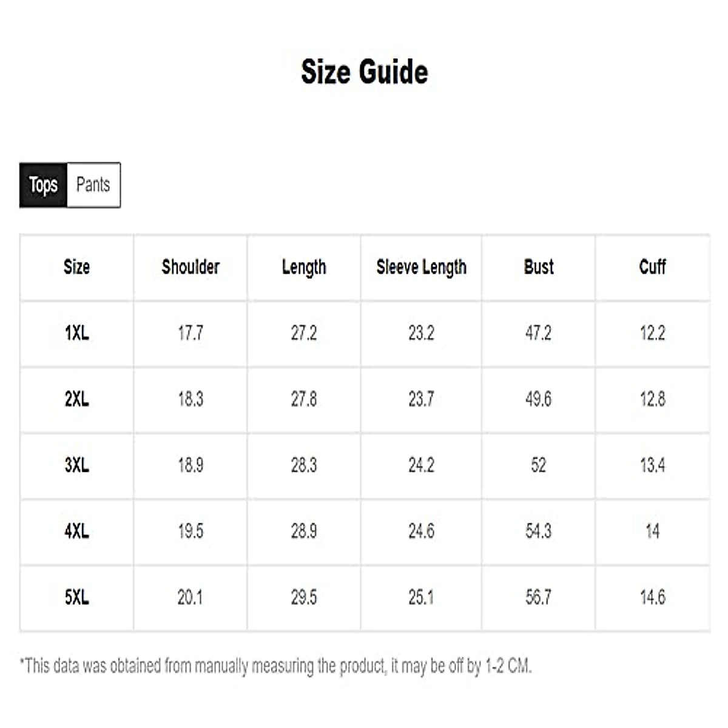This screenshot has width=728, height=728.
Task: Switch to the Pants tab
Action: 93,184
